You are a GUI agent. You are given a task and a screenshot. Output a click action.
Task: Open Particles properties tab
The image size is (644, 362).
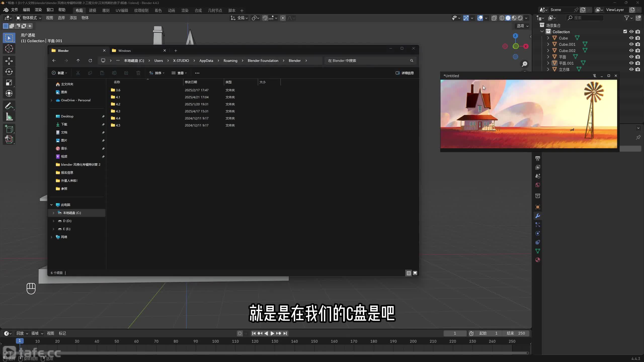pyautogui.click(x=538, y=225)
